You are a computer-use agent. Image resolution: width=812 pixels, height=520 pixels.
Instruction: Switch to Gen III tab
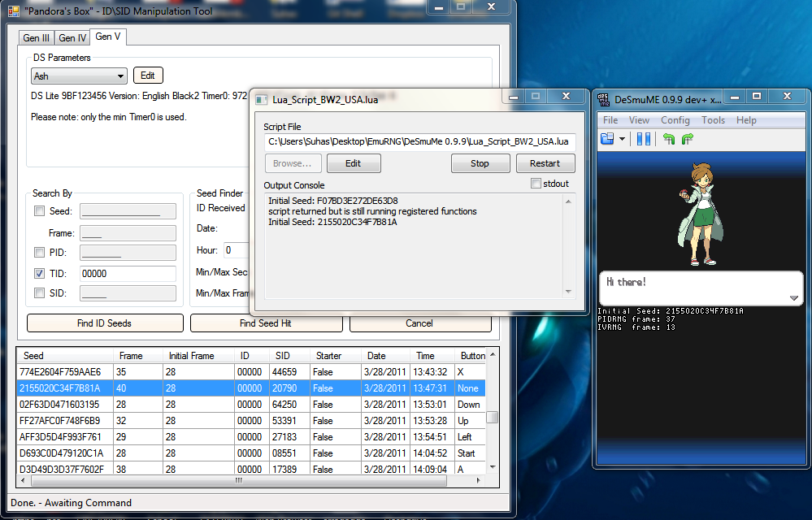[x=37, y=37]
